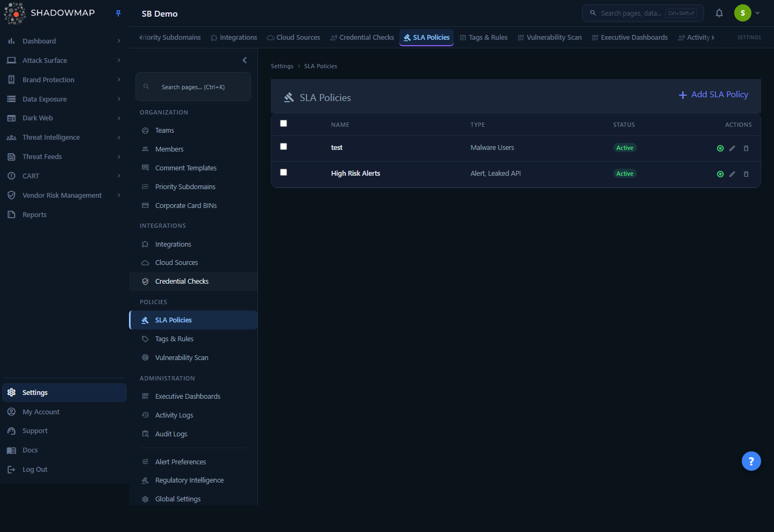774x532 pixels.
Task: Expand the Dark Web chevron
Action: point(119,118)
